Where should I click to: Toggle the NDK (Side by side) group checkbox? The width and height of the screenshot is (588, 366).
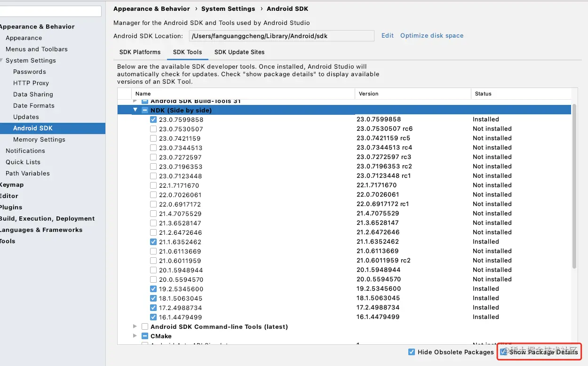[145, 110]
